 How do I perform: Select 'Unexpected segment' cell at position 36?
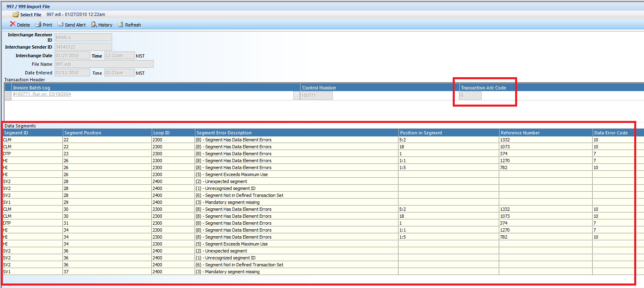tap(297, 251)
